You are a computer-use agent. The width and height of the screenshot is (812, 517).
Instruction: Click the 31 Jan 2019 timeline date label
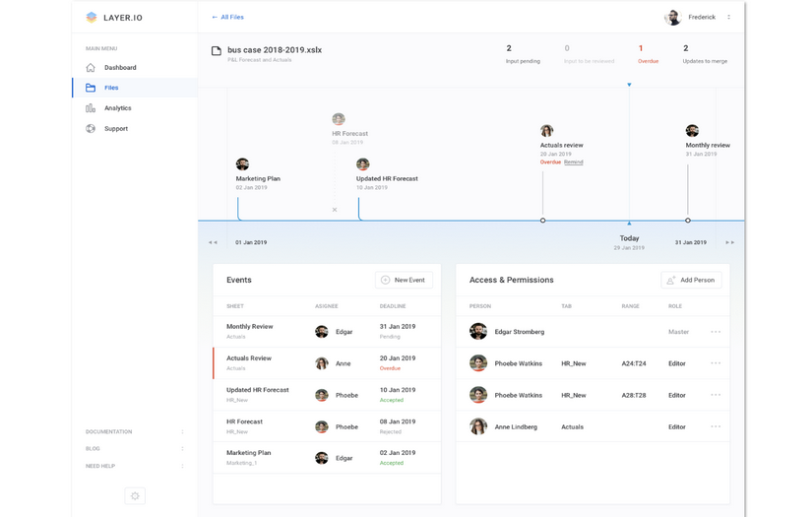coord(691,242)
